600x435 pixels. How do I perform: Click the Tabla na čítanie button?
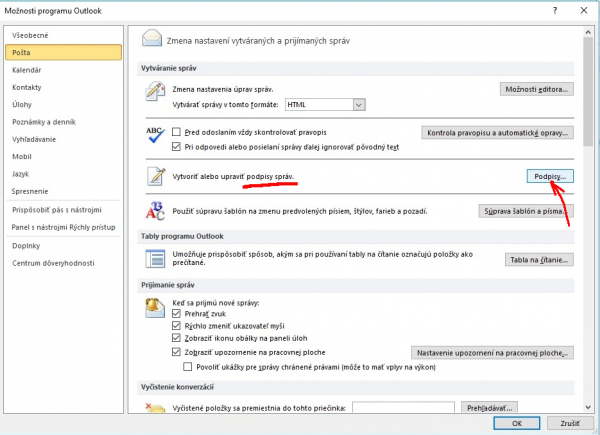pos(539,260)
